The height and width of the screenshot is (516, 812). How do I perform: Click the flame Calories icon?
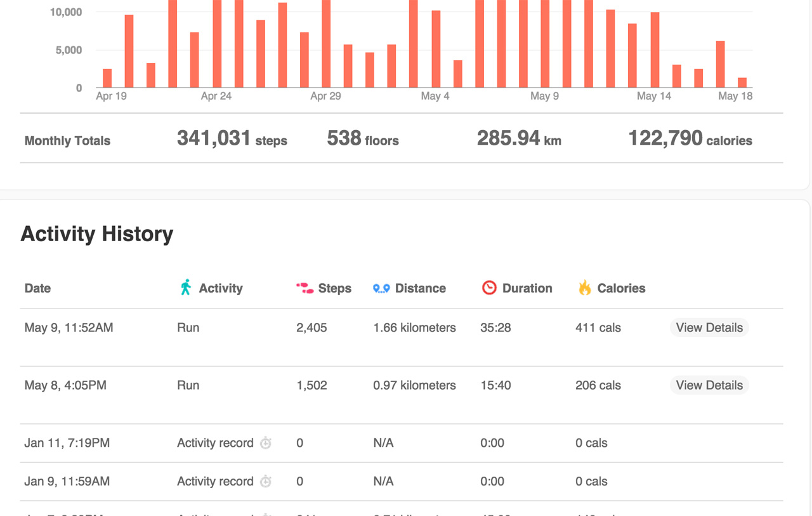coord(585,288)
